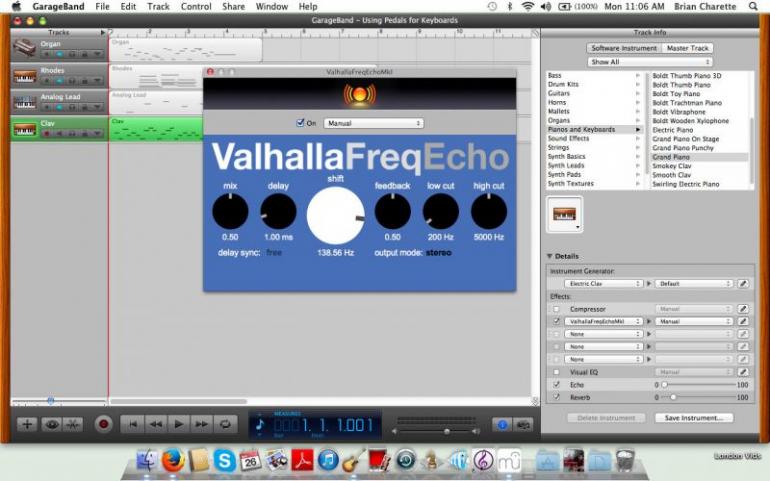Open iTunes from the dock
The image size is (770, 481).
[x=328, y=461]
